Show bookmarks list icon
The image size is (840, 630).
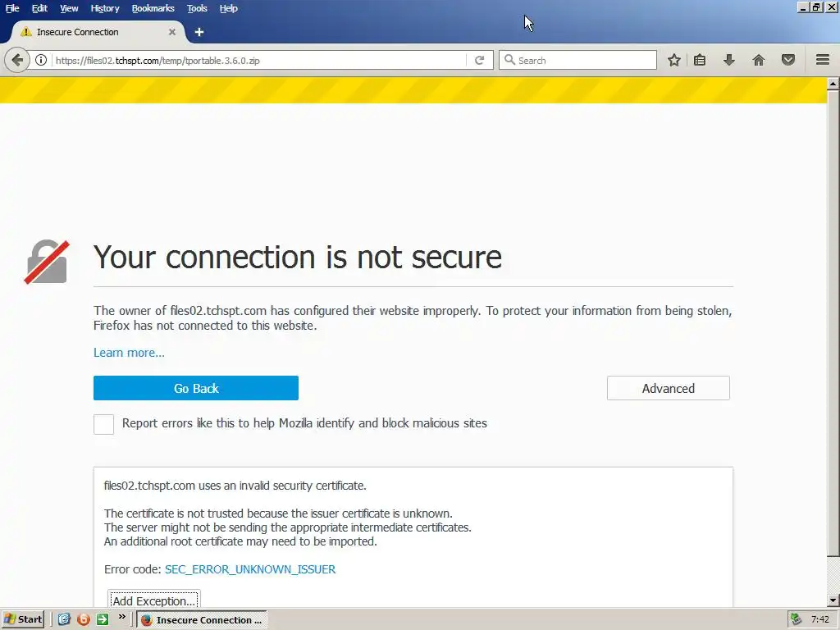tap(700, 60)
